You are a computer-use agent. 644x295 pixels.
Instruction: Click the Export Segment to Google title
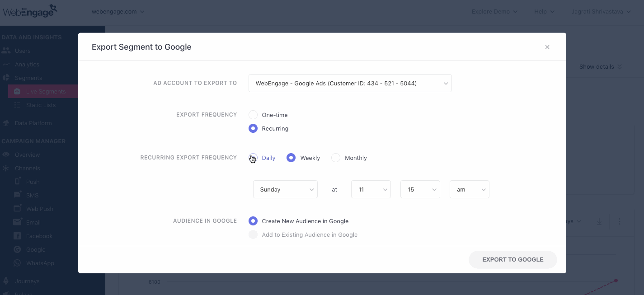141,47
